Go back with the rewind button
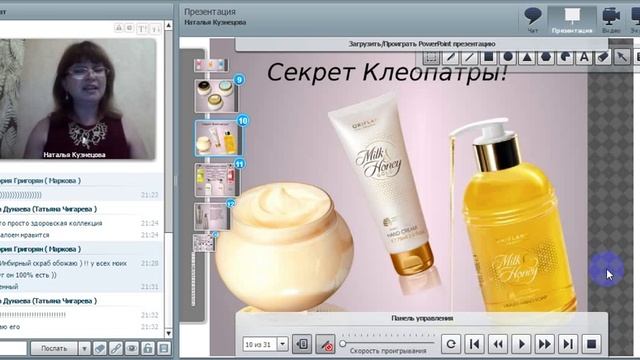 point(498,344)
